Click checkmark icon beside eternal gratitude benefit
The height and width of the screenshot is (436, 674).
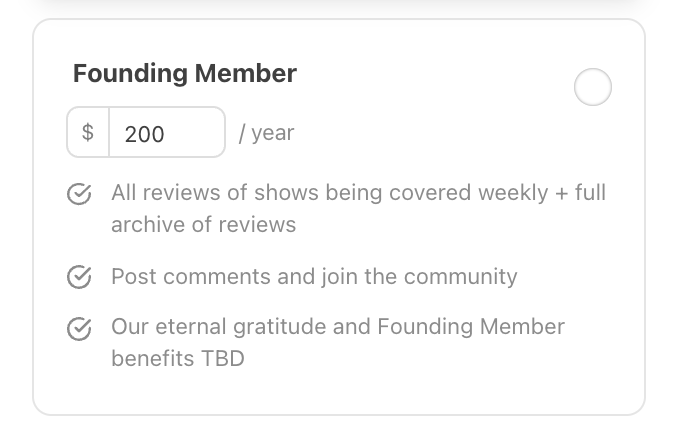[79, 329]
